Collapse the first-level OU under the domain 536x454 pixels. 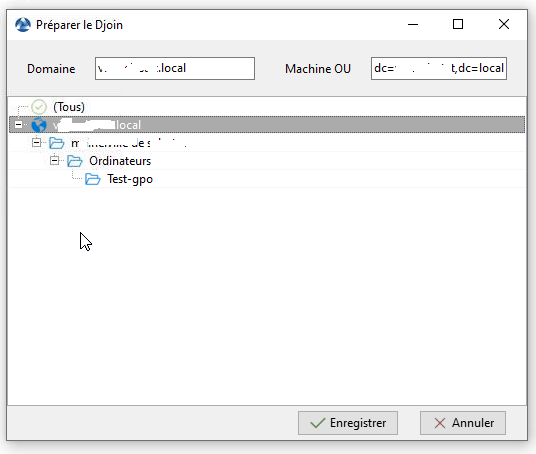(x=36, y=143)
